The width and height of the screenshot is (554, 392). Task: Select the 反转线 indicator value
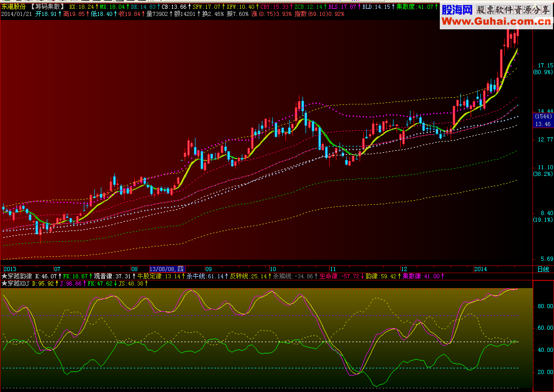pyautogui.click(x=248, y=276)
